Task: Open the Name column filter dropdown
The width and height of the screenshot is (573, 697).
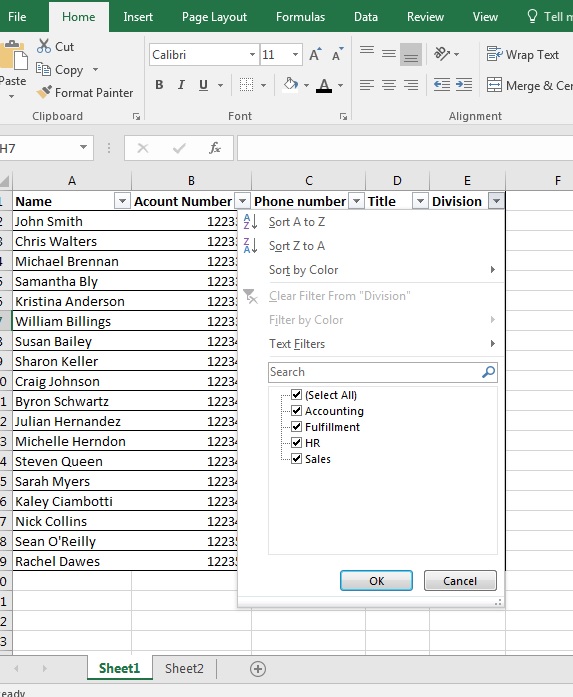Action: [x=122, y=201]
